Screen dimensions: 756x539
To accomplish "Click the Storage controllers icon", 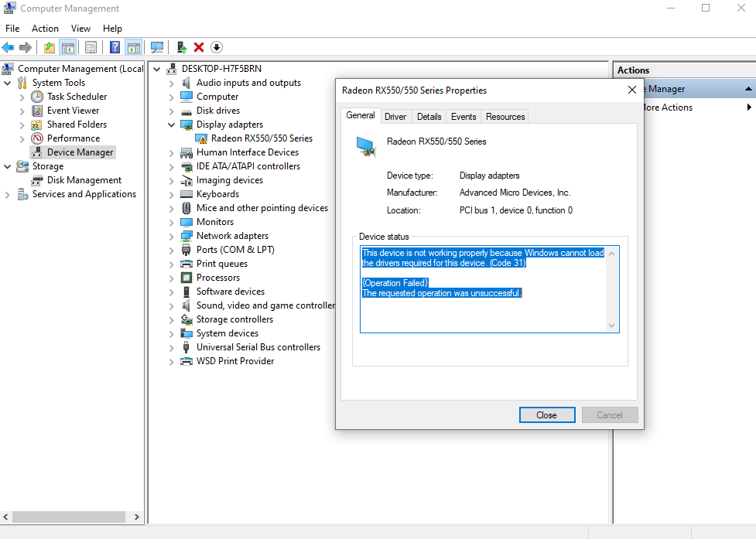I will (x=186, y=319).
